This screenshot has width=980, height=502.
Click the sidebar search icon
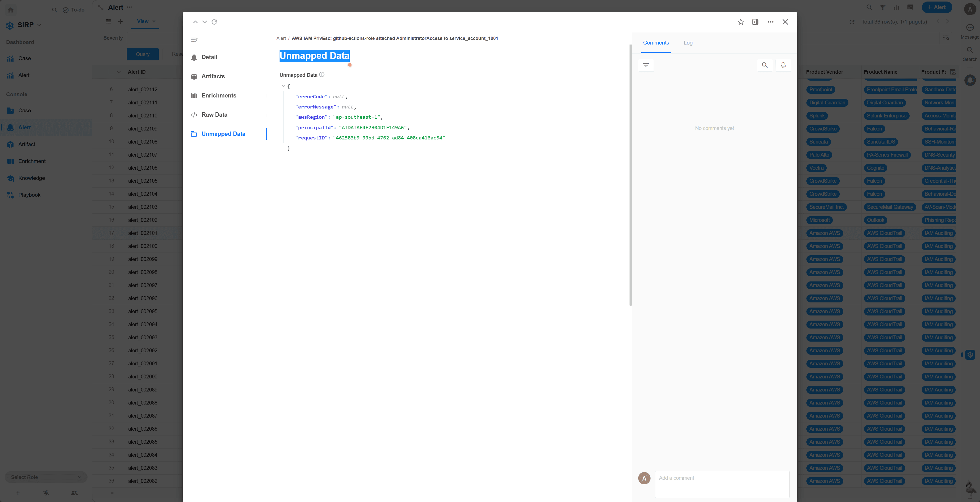pyautogui.click(x=55, y=10)
